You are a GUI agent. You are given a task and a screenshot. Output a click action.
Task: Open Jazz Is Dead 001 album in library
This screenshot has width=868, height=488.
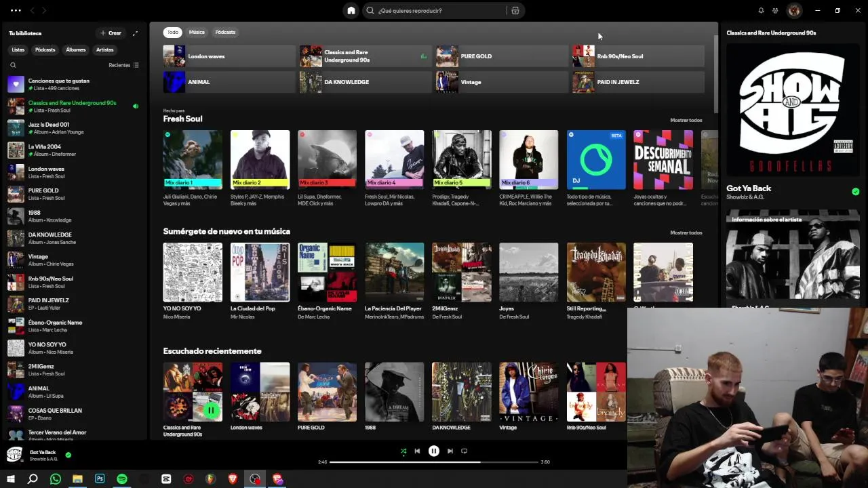(75, 128)
